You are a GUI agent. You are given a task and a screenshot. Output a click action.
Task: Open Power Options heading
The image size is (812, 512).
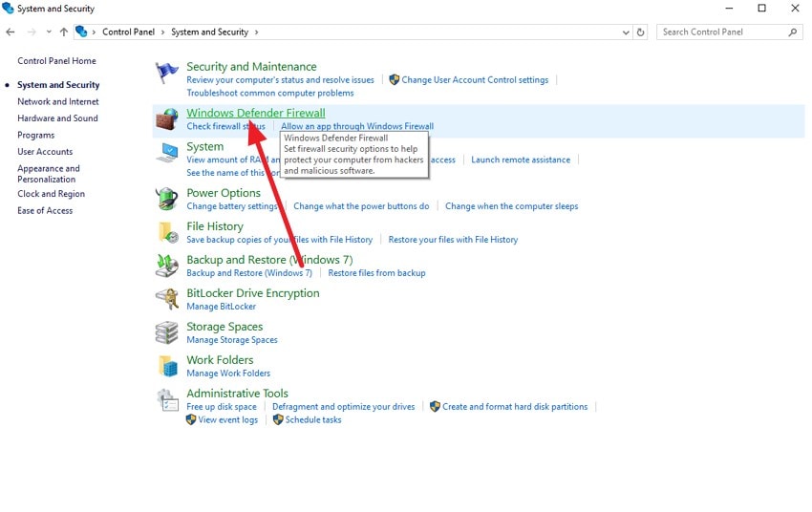(x=224, y=193)
